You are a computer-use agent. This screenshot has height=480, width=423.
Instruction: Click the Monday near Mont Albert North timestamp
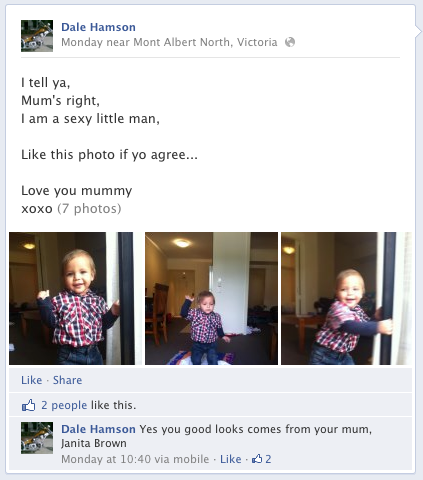pyautogui.click(x=169, y=42)
